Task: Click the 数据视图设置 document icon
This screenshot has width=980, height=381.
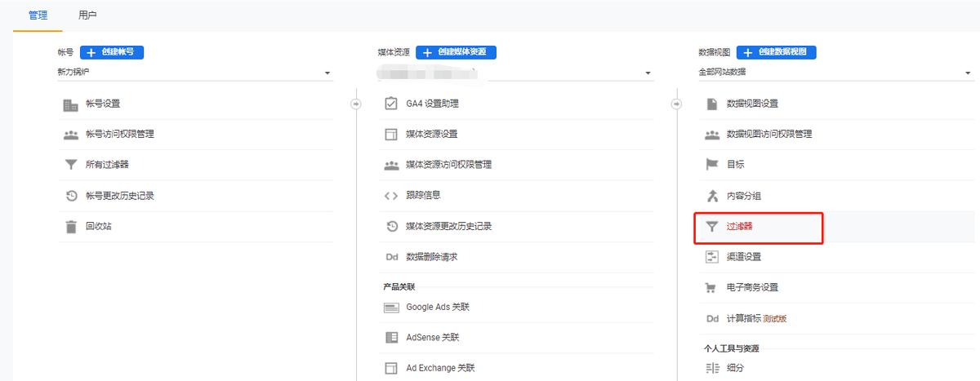Action: pos(711,104)
